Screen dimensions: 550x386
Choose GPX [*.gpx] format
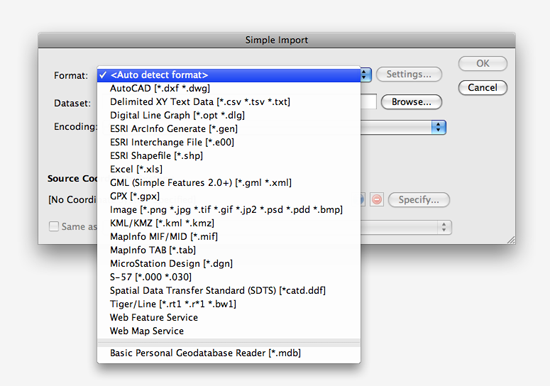pyautogui.click(x=229, y=196)
